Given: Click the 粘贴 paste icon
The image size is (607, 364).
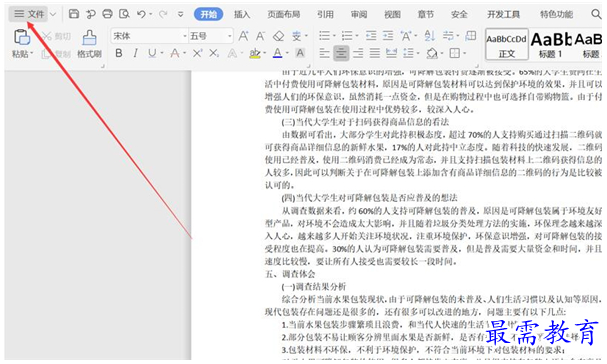Looking at the screenshot, I should pos(22,38).
